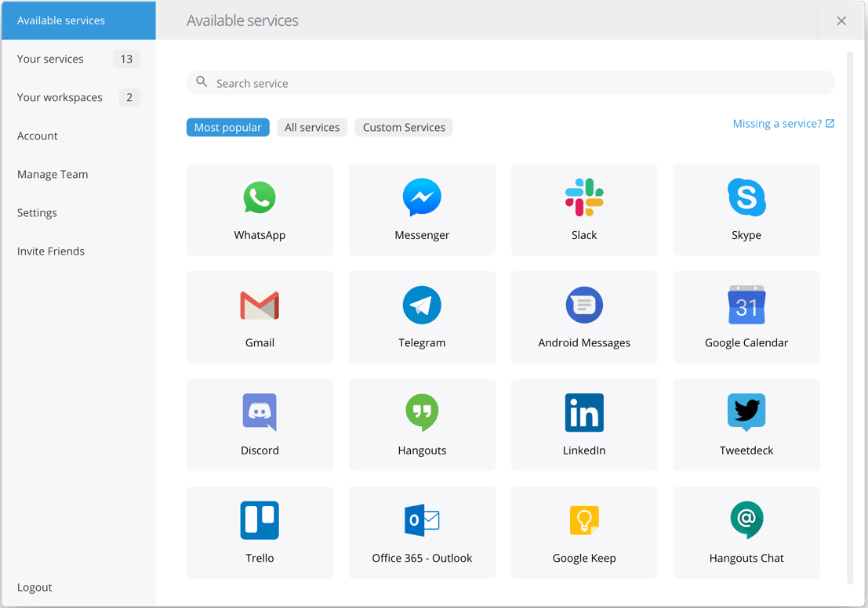This screenshot has width=868, height=608.
Task: Choose the Trello service icon
Action: click(260, 521)
